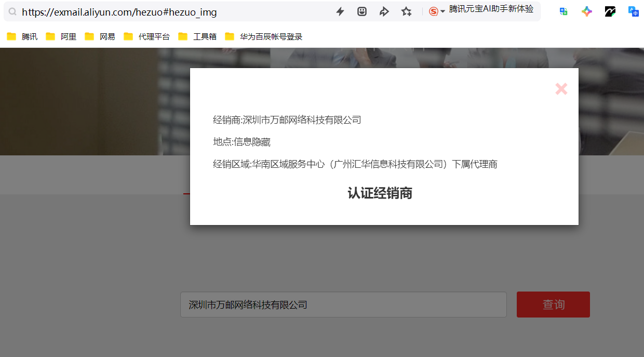This screenshot has height=357, width=644.
Task: Expand the search engine dropdown arrow
Action: click(443, 12)
